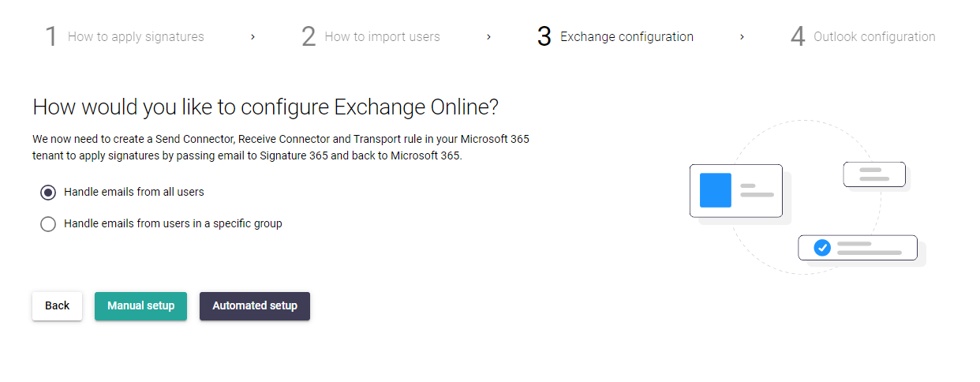Choose Manual setup
Viewport: 980px width, 382px height.
(140, 306)
